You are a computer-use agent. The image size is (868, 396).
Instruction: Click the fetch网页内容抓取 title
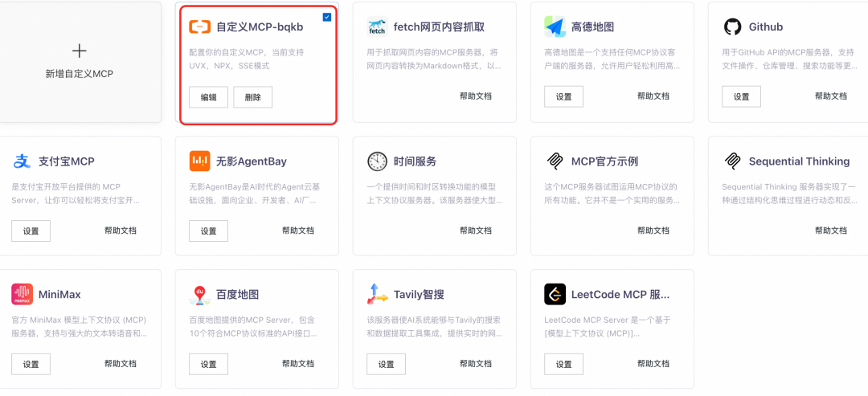(439, 27)
